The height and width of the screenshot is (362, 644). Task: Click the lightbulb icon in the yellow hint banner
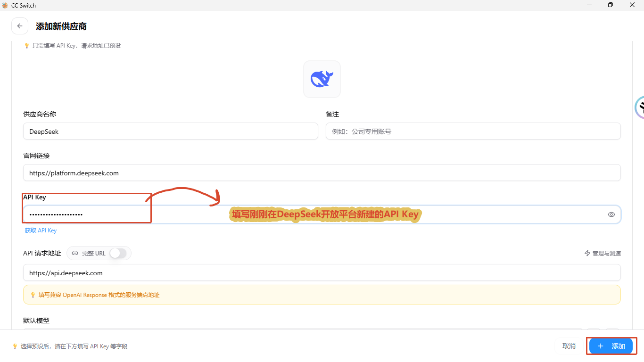tap(33, 295)
